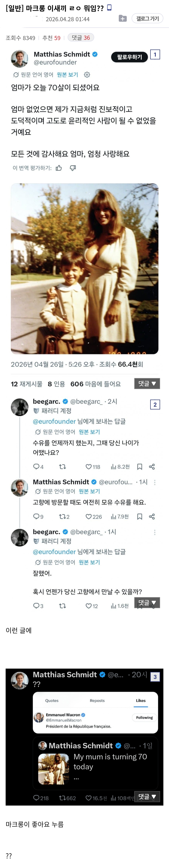The image size is (169, 868).
Task: Click the thumbs-down translation rating icon
Action: pyautogui.click(x=73, y=168)
